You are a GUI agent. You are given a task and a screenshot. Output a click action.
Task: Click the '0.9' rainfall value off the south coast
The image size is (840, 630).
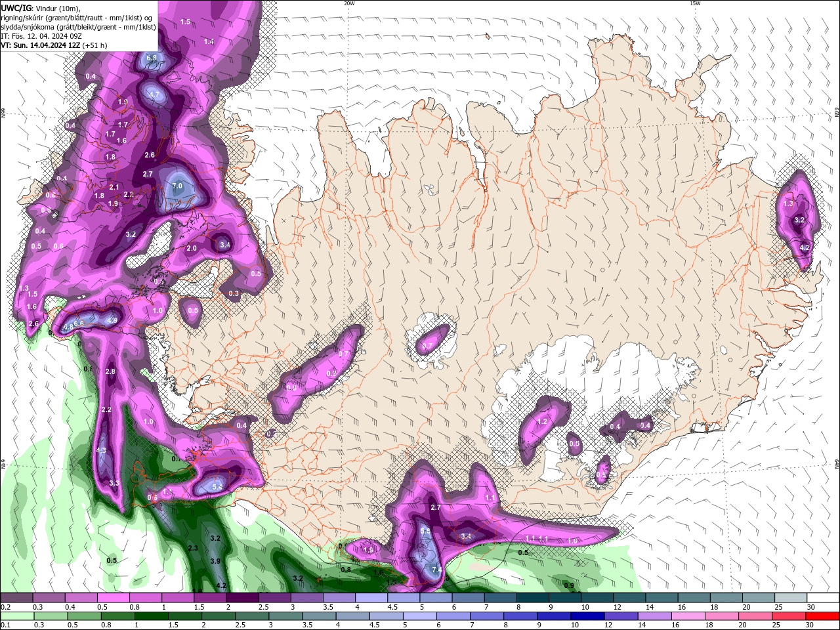(x=569, y=585)
